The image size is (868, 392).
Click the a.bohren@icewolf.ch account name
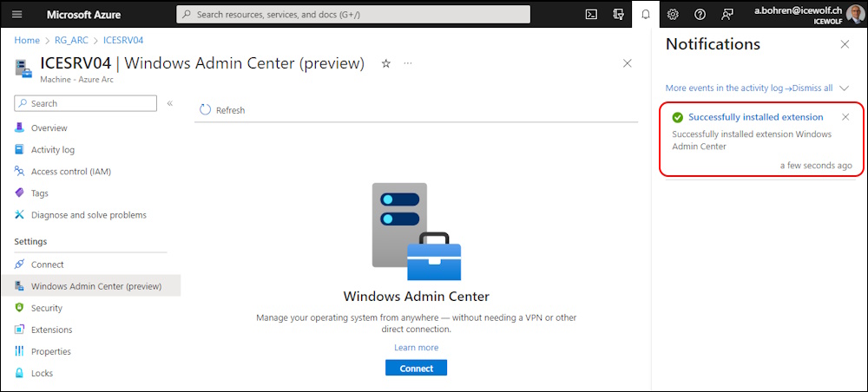click(x=799, y=10)
